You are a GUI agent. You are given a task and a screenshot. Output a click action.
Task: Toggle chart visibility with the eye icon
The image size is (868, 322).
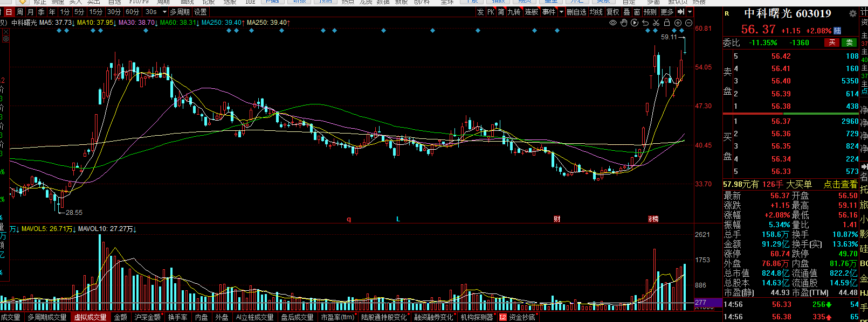click(x=613, y=23)
